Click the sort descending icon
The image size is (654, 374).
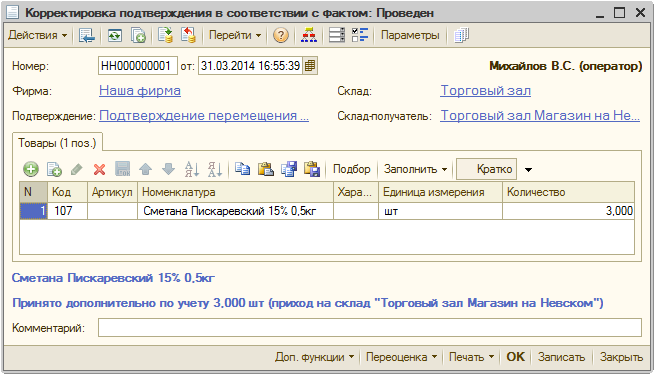(215, 169)
